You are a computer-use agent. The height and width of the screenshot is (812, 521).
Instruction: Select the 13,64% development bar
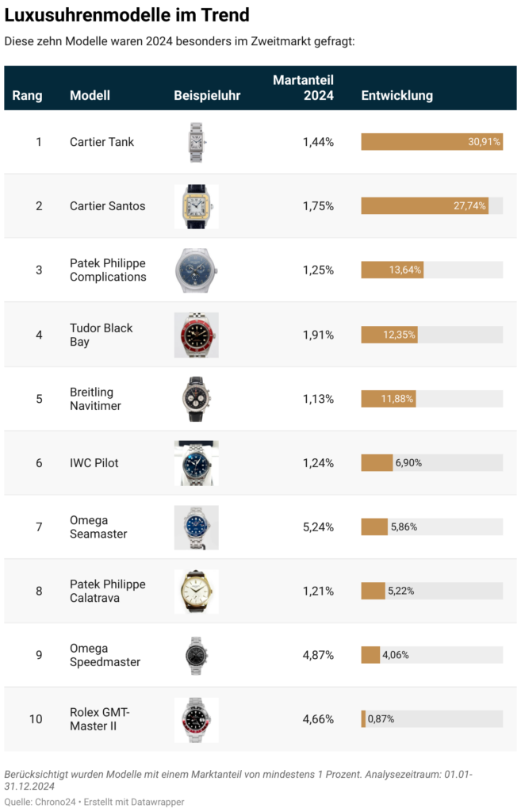click(392, 270)
